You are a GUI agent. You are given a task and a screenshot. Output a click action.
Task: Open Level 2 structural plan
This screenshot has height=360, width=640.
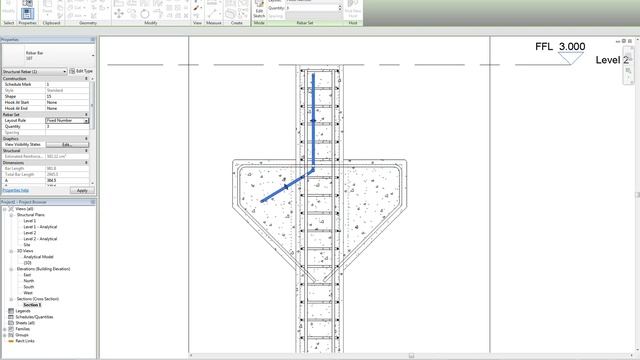tap(29, 233)
